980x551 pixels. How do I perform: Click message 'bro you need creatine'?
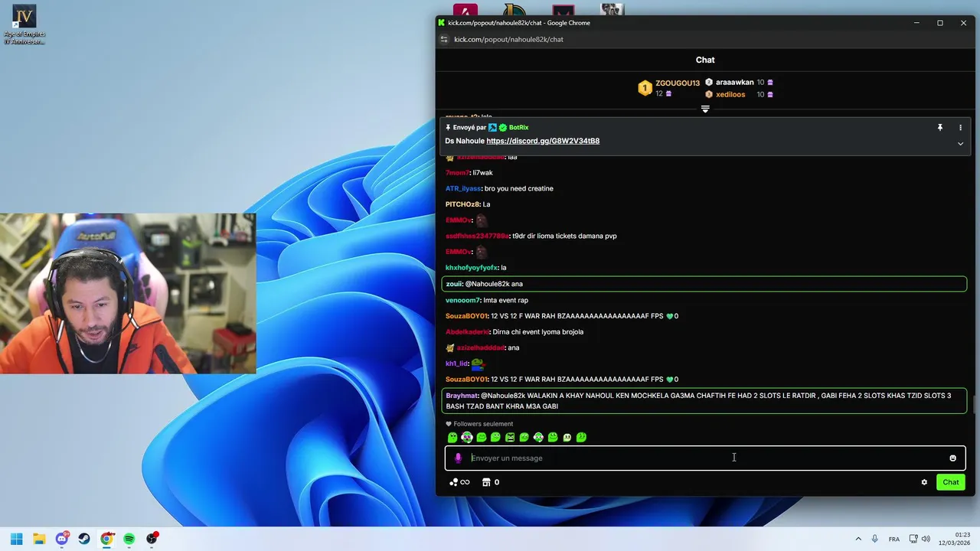[x=519, y=188]
